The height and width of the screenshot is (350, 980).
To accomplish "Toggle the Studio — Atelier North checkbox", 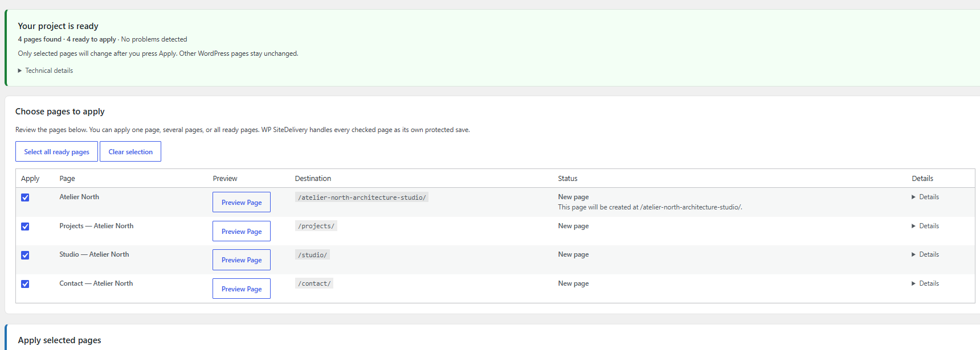I will point(25,255).
